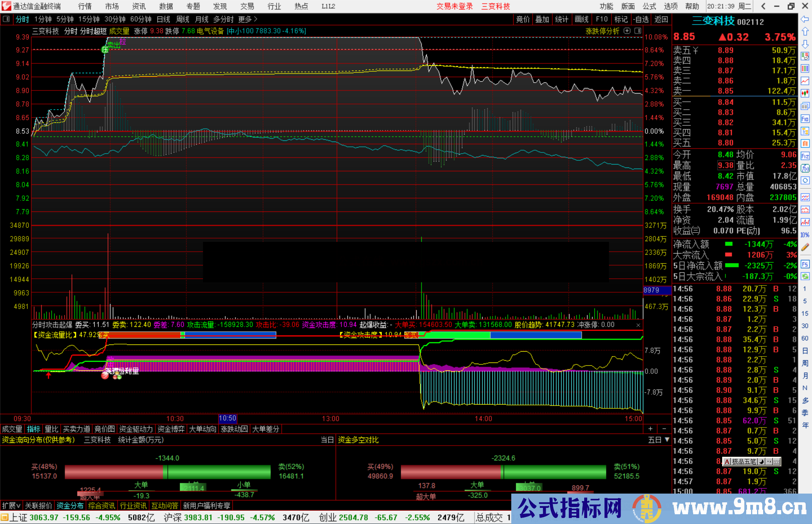The height and width of the screenshot is (524, 812).
Task: Toggle the panel layout icon before 分时
Action: point(6,19)
